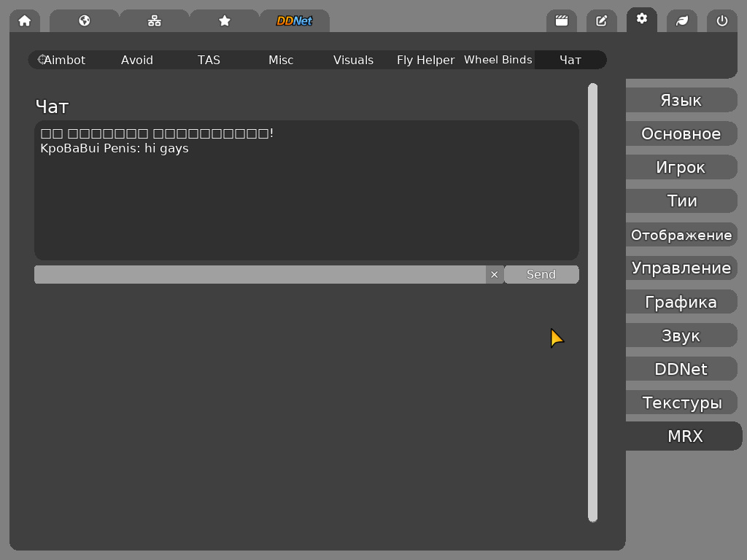Select the Чат tab
Image resolution: width=747 pixels, height=560 pixels.
point(570,60)
